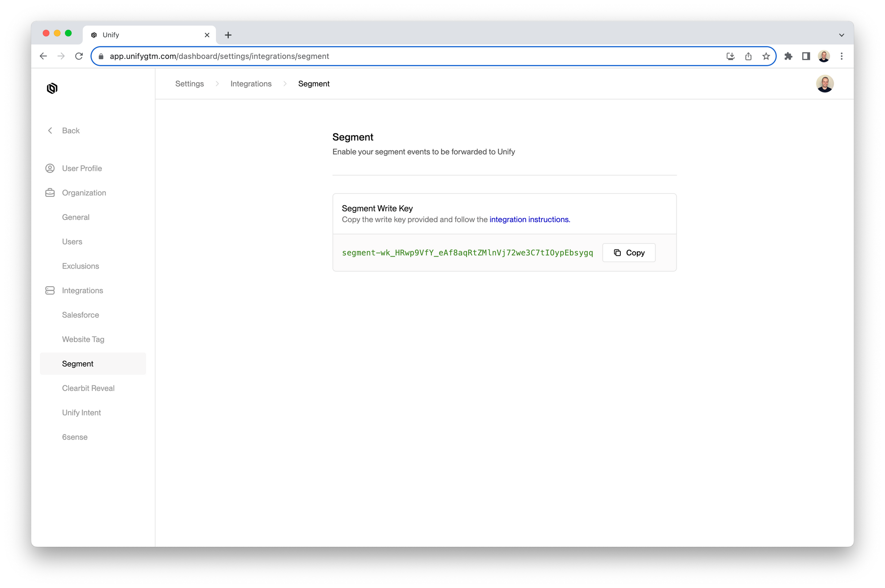Bookmark page with star icon

click(766, 56)
